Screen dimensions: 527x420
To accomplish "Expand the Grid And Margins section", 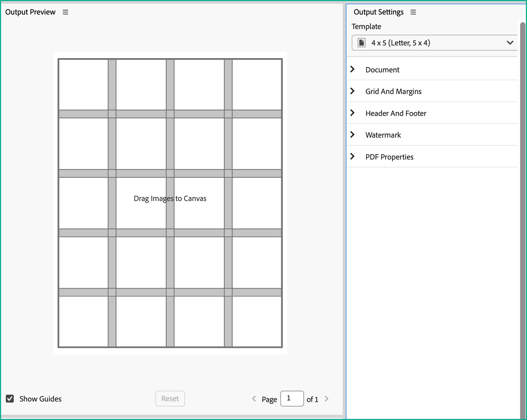I will (x=393, y=91).
